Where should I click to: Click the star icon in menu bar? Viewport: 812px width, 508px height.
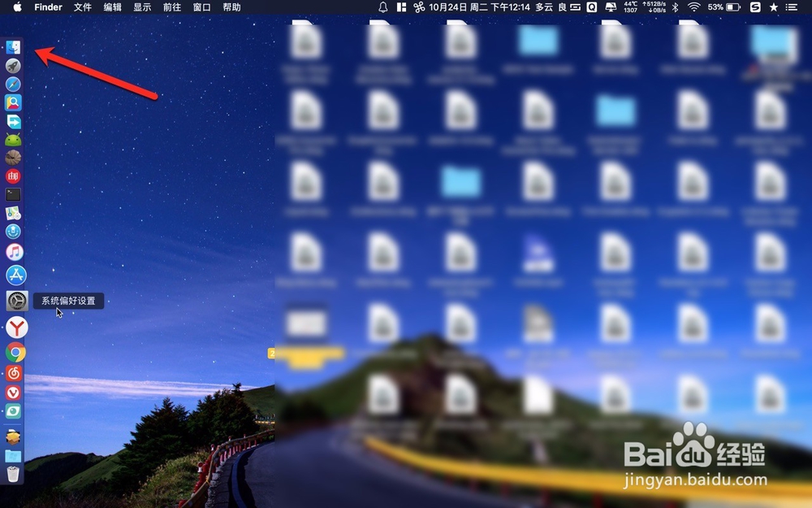tap(774, 7)
